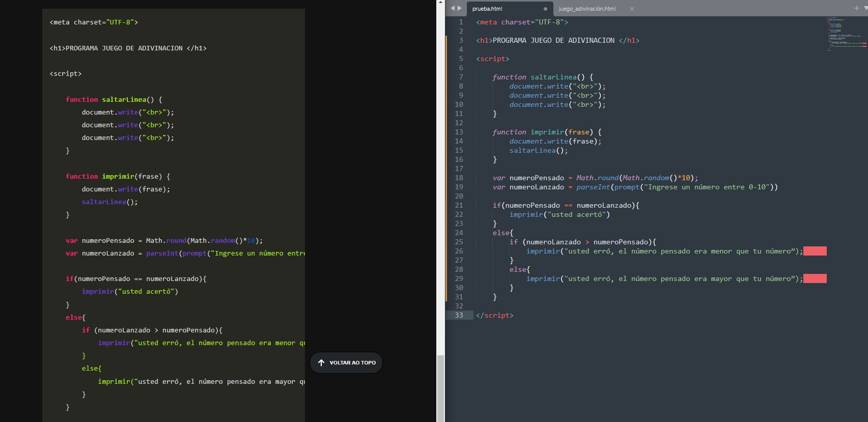Click the minimap code preview
Image resolution: width=868 pixels, height=422 pixels.
(847, 34)
